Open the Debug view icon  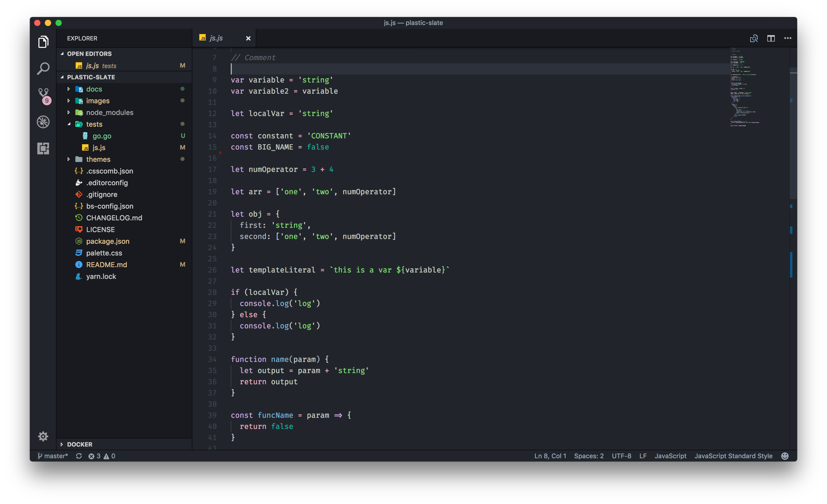tap(43, 122)
